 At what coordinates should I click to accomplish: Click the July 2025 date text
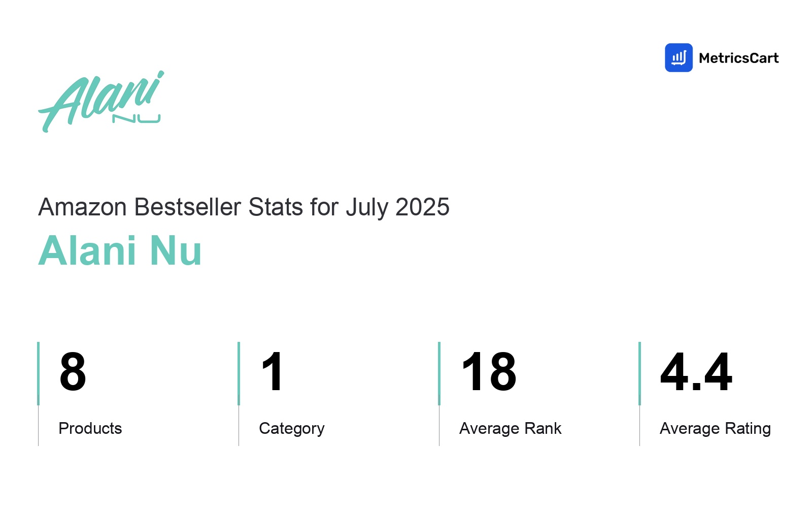point(398,208)
